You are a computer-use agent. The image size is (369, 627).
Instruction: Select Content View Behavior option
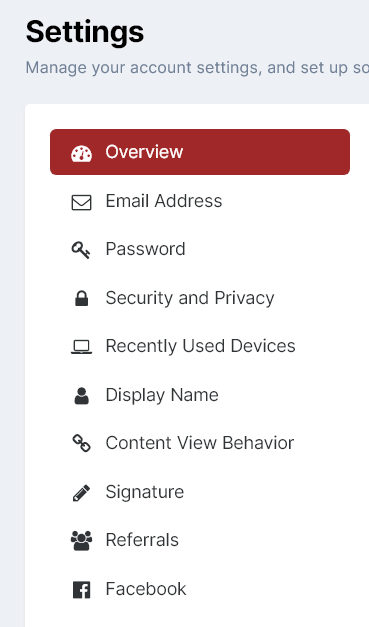click(200, 443)
